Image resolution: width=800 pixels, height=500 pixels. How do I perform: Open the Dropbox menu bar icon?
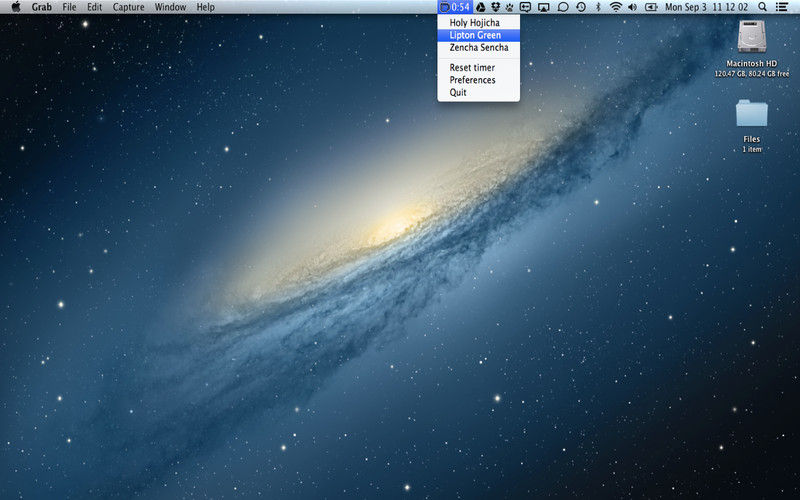495,7
